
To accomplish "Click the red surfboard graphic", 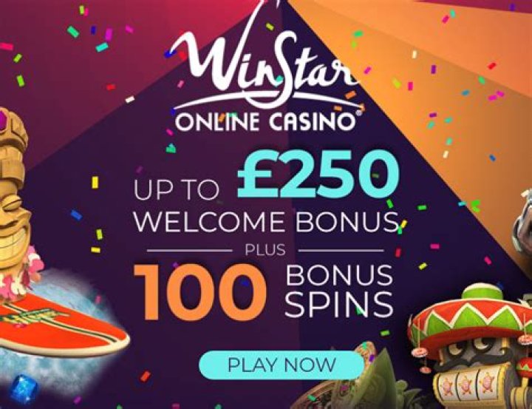I will (61, 325).
